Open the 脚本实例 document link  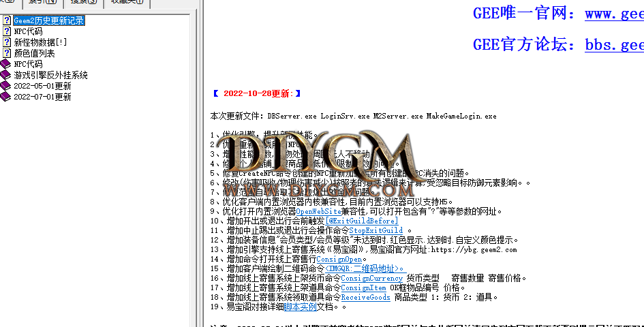point(300,307)
